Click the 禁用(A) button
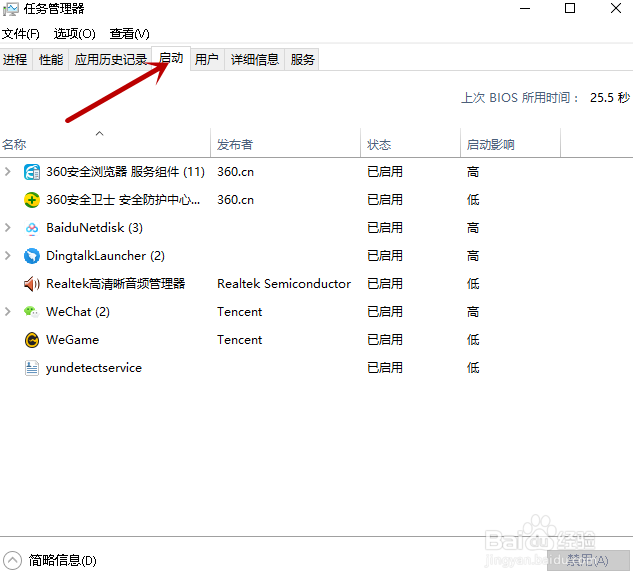The width and height of the screenshot is (633, 582). coord(588,560)
